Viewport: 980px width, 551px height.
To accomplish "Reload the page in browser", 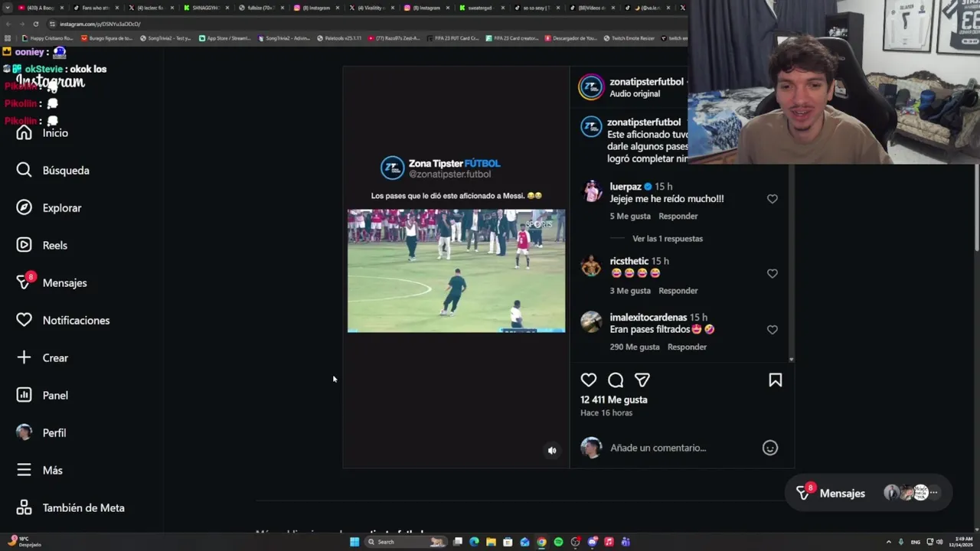I will (x=36, y=24).
